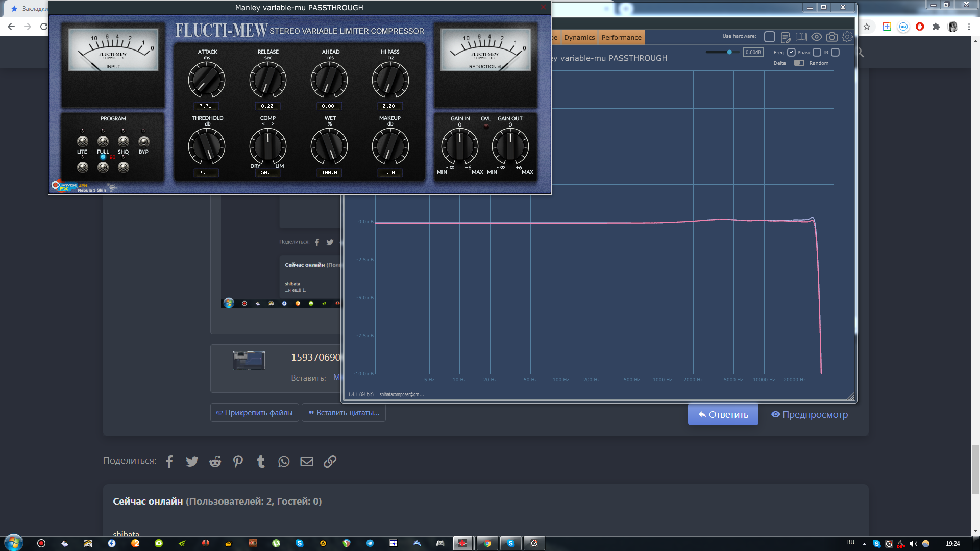980x551 pixels.
Task: Click the taskbar clock 19:24
Action: (x=952, y=543)
